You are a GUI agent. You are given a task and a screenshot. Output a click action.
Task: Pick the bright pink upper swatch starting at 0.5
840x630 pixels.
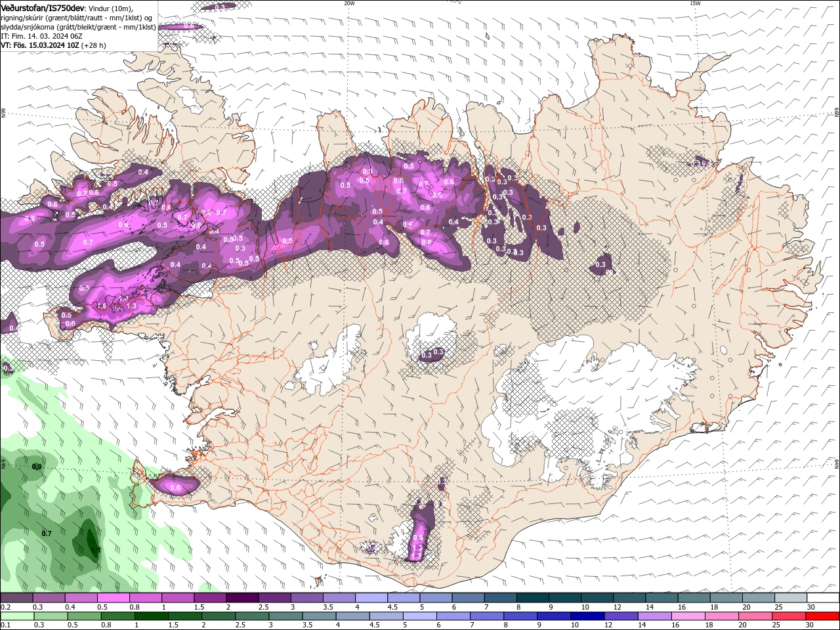(x=113, y=598)
